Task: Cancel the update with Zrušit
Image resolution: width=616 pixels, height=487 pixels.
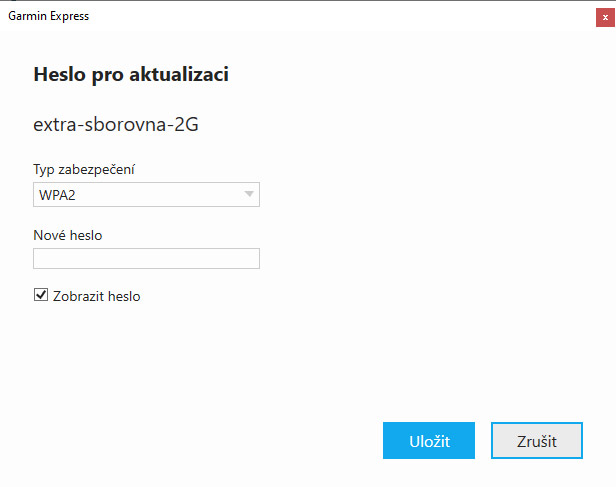Action: click(537, 440)
